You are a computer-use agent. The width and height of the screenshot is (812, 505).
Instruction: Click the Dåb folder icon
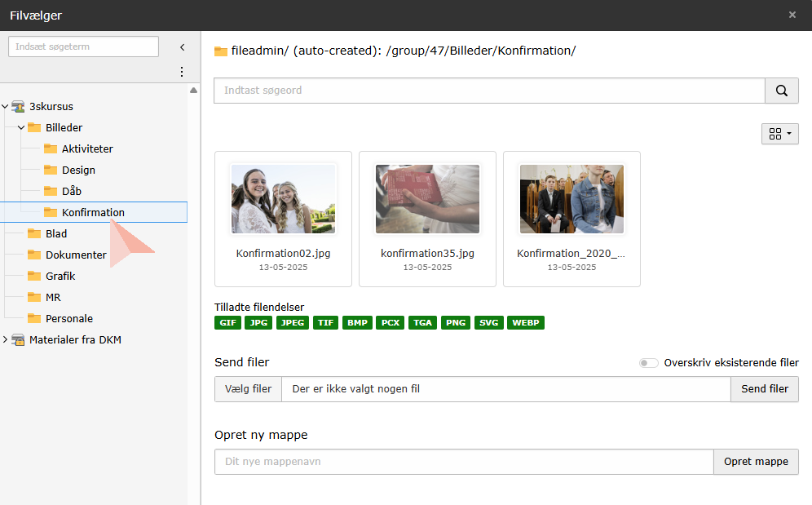point(51,192)
